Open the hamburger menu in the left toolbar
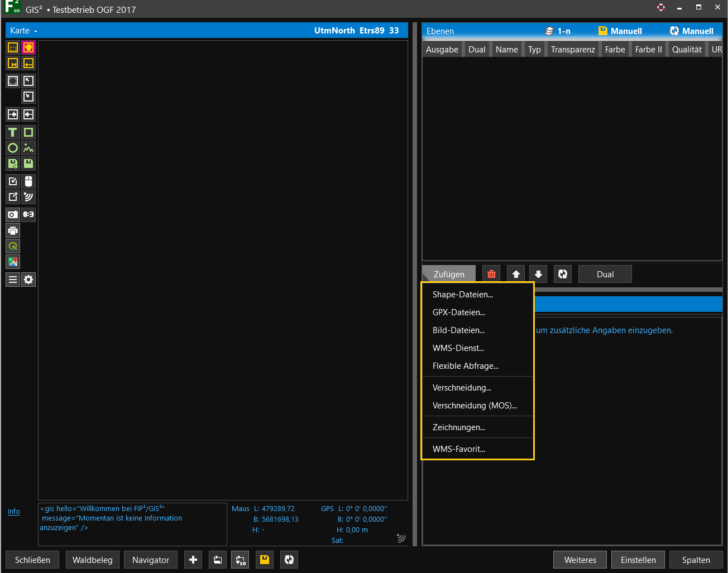The width and height of the screenshot is (728, 573). (x=13, y=280)
